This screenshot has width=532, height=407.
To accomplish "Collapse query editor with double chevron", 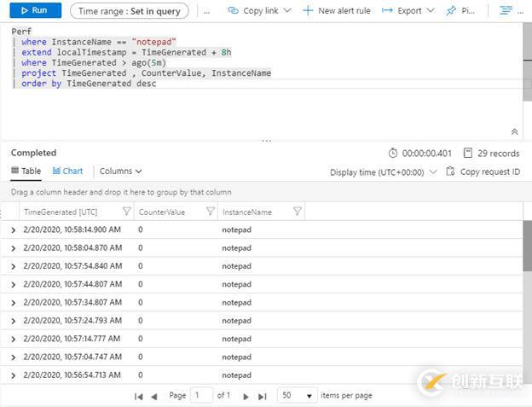I will [514, 131].
